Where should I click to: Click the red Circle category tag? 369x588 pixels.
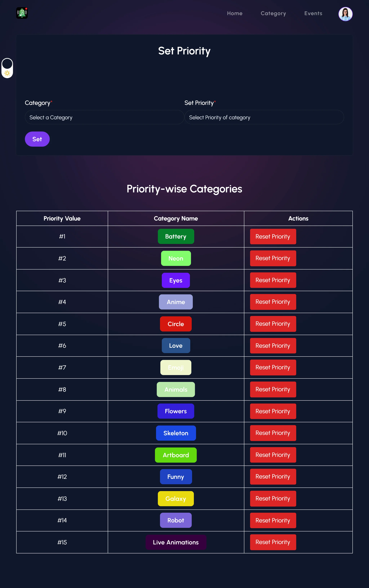[176, 324]
